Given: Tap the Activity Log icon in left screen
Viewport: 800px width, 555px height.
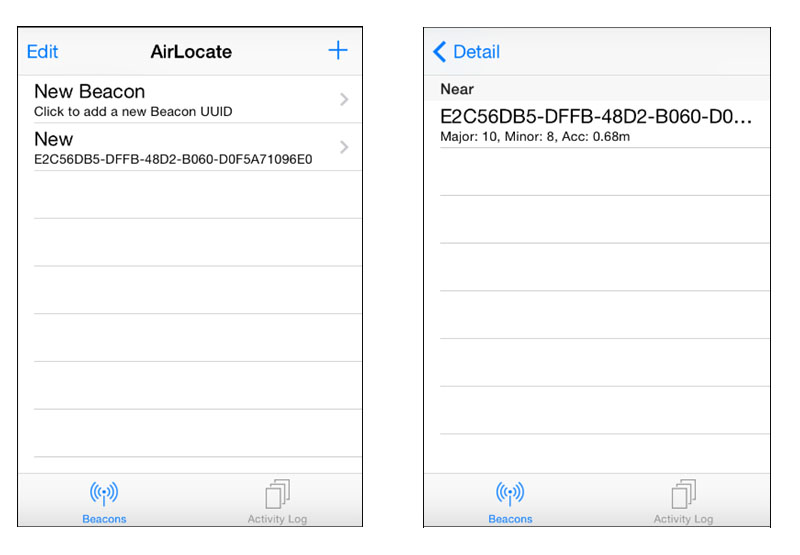Looking at the screenshot, I should point(278,494).
